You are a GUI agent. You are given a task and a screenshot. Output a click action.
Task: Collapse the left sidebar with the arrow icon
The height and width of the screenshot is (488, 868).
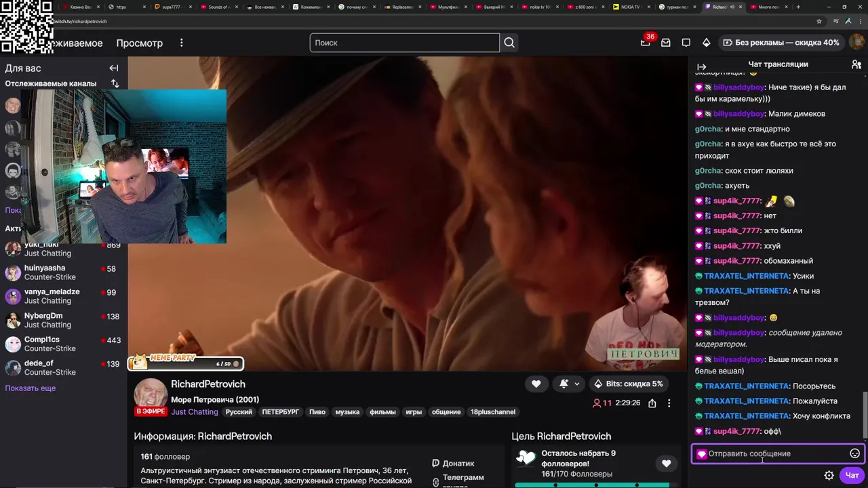[x=114, y=68]
